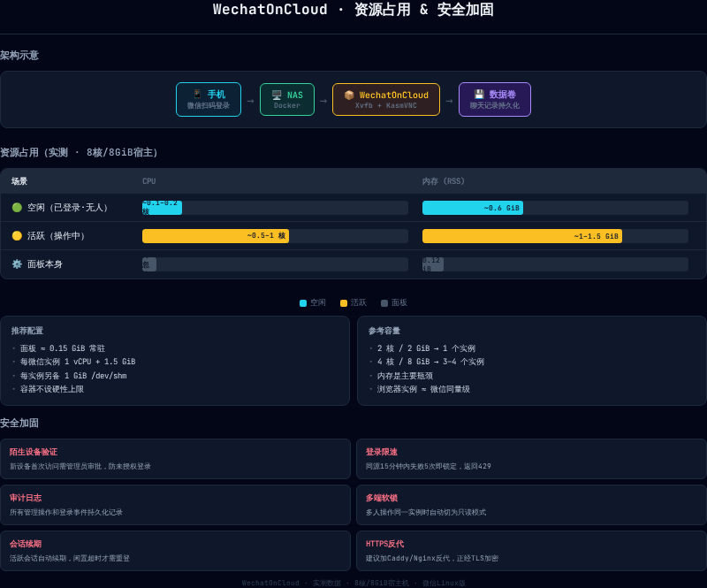This screenshot has width=707, height=588.
Task: Click the 空闲 (已登录·无人) row label
Action: click(x=68, y=208)
